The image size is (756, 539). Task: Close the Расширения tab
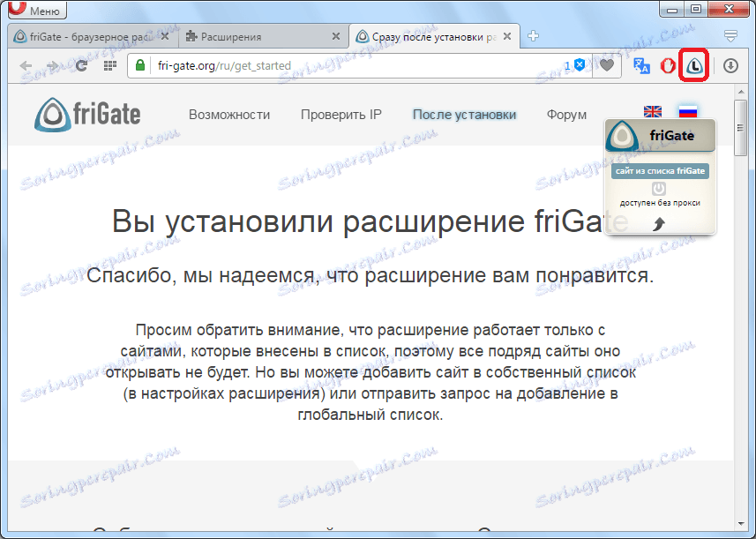tap(336, 36)
